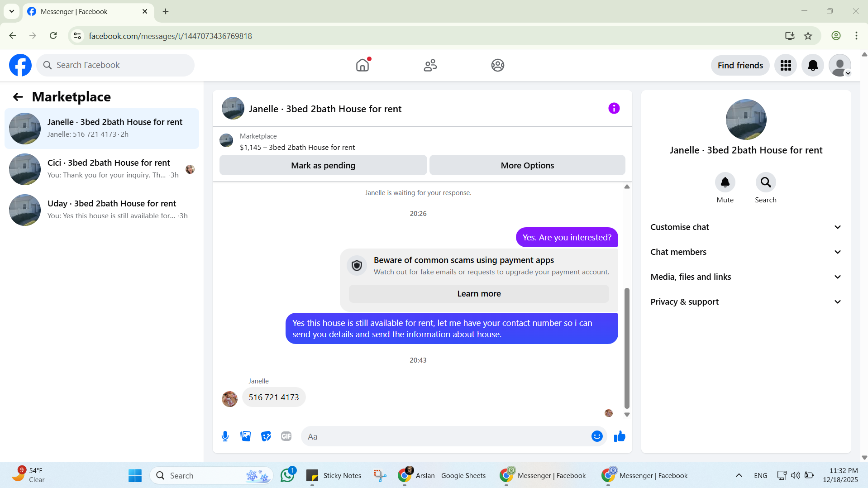This screenshot has width=868, height=488.
Task: Open the Marketplace listing $1,145 link
Action: (297, 148)
